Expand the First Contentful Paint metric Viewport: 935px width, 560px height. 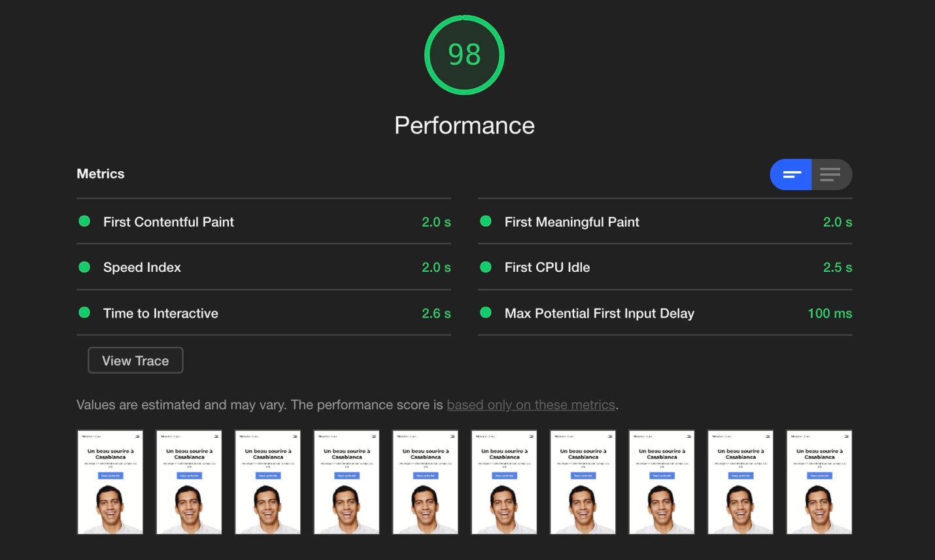pos(263,222)
